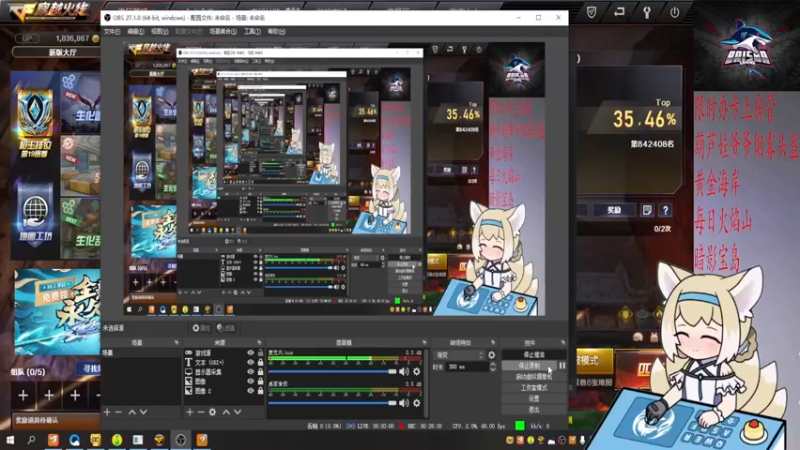Click 停止推流 stop streaming button
800x450 pixels.
tap(534, 355)
